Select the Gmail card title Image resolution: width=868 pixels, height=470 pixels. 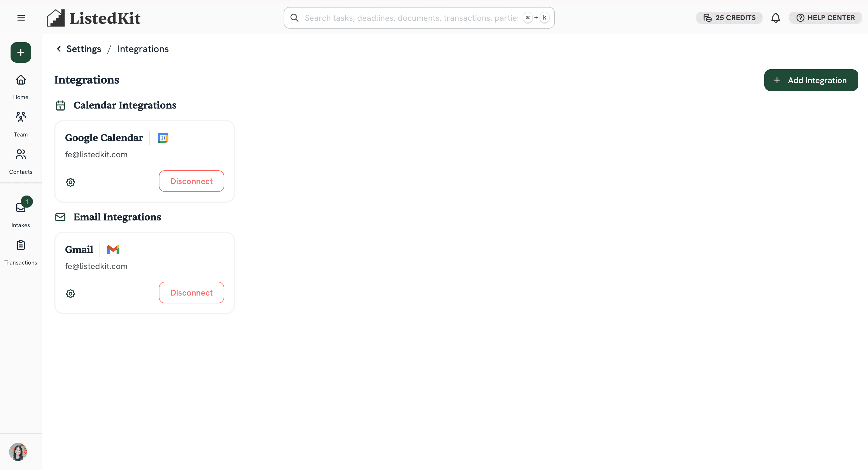click(79, 249)
